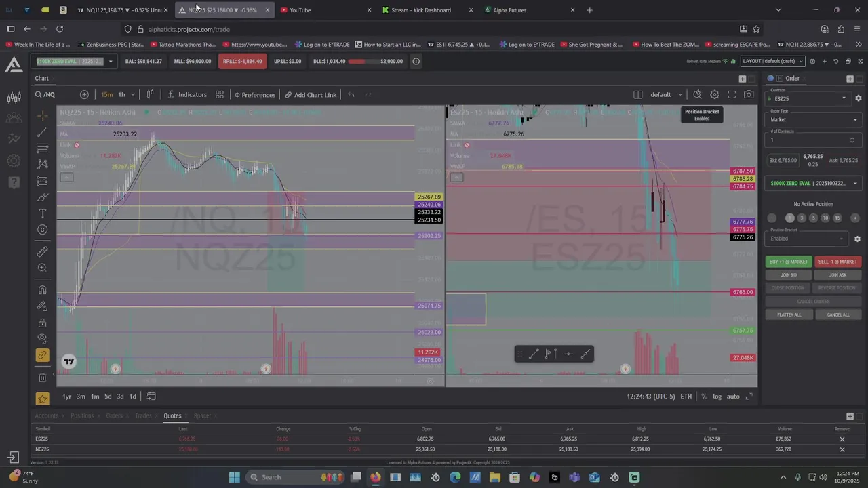Toggle the auto scale option
This screenshot has height=488, width=868.
click(733, 396)
